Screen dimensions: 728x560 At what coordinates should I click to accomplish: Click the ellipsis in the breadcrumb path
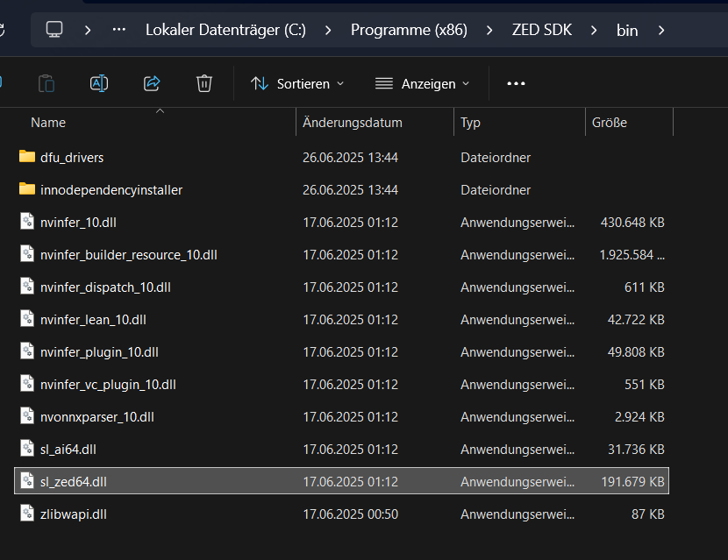coord(119,30)
